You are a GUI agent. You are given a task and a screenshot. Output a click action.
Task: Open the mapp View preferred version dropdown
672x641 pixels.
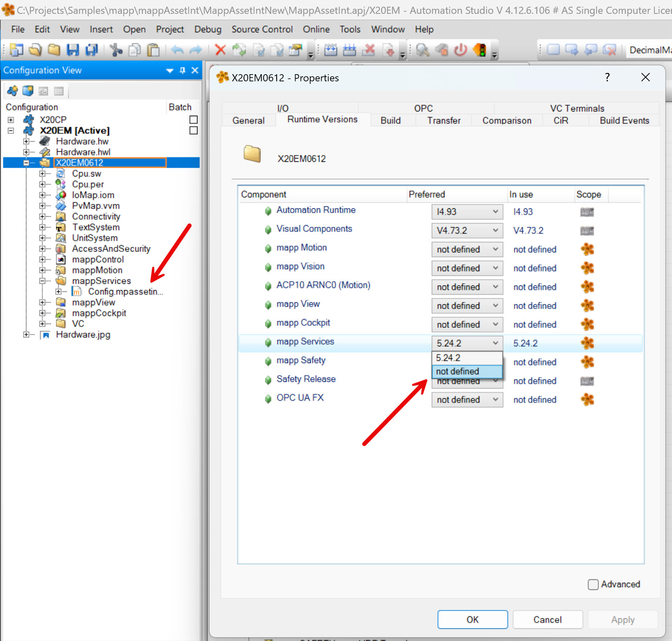[x=467, y=306]
